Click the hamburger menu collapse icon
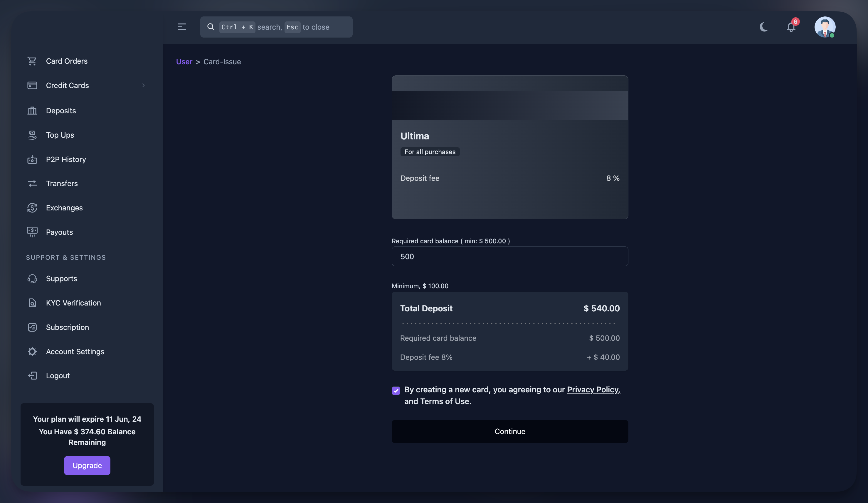The image size is (868, 503). (181, 27)
